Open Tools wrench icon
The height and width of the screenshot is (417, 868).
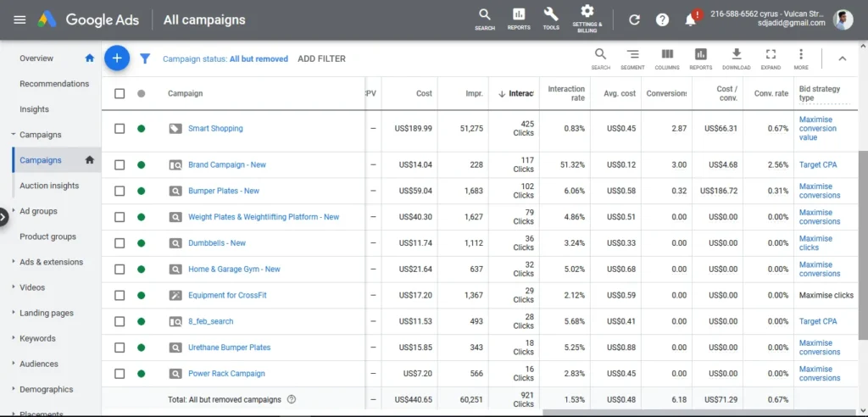click(551, 19)
